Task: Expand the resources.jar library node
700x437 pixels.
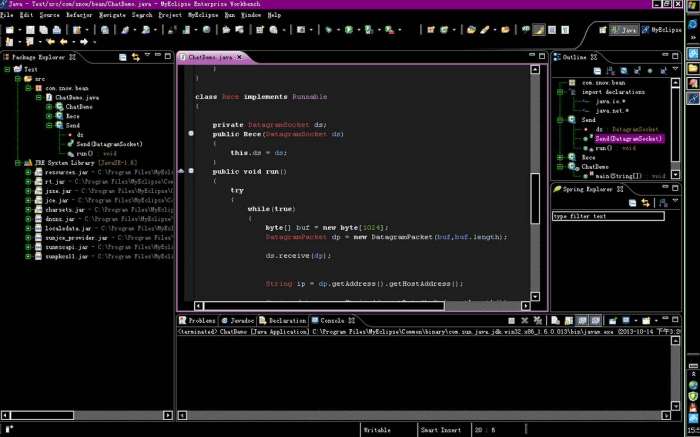Action: click(29, 171)
